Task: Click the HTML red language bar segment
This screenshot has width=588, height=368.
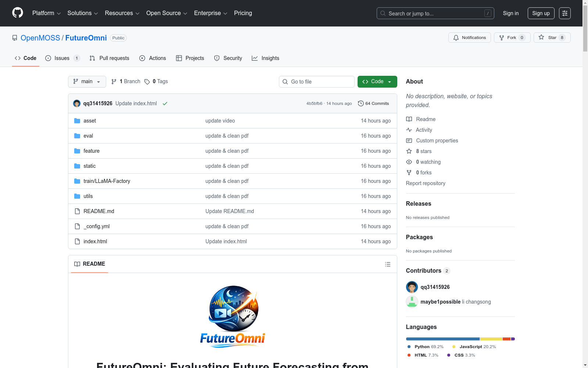Action: click(x=507, y=339)
